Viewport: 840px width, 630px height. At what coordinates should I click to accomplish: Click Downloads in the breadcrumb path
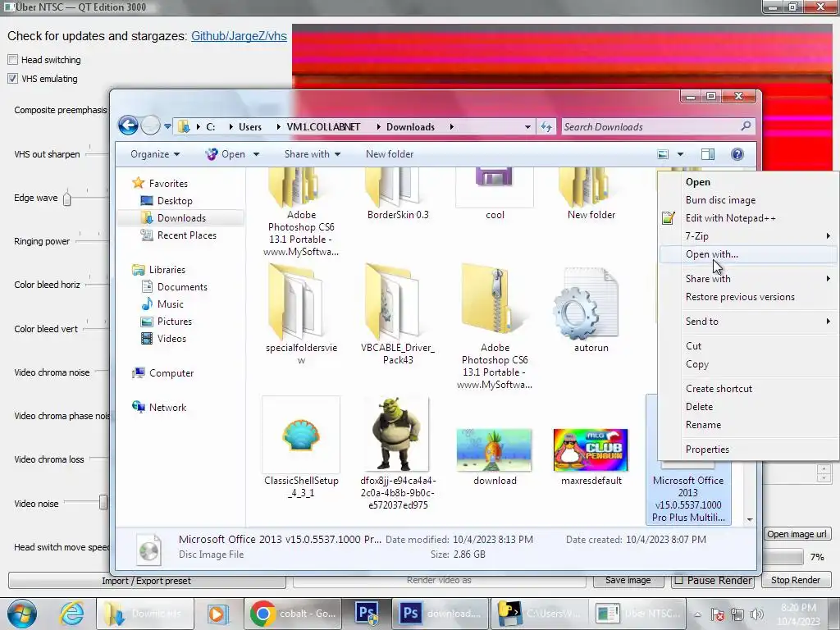[x=410, y=127]
